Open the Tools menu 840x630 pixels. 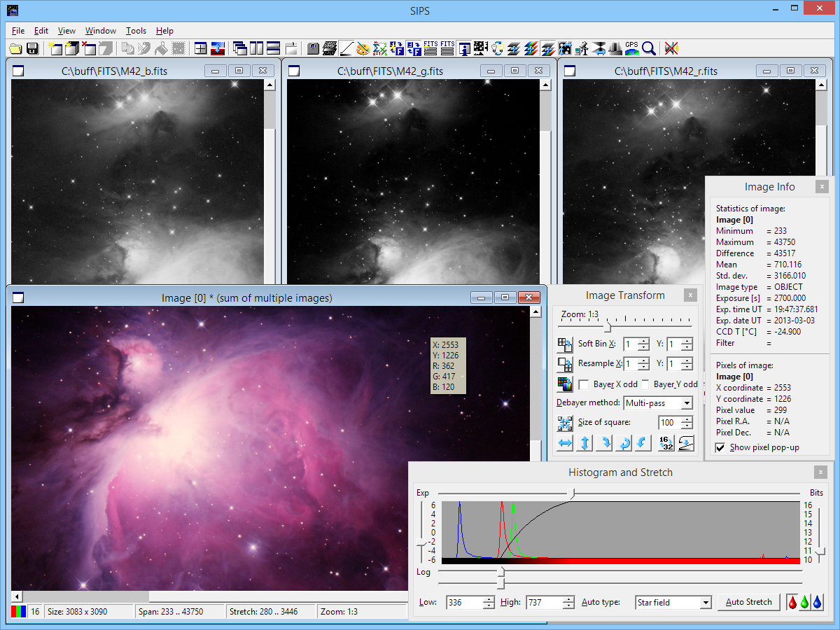(136, 31)
